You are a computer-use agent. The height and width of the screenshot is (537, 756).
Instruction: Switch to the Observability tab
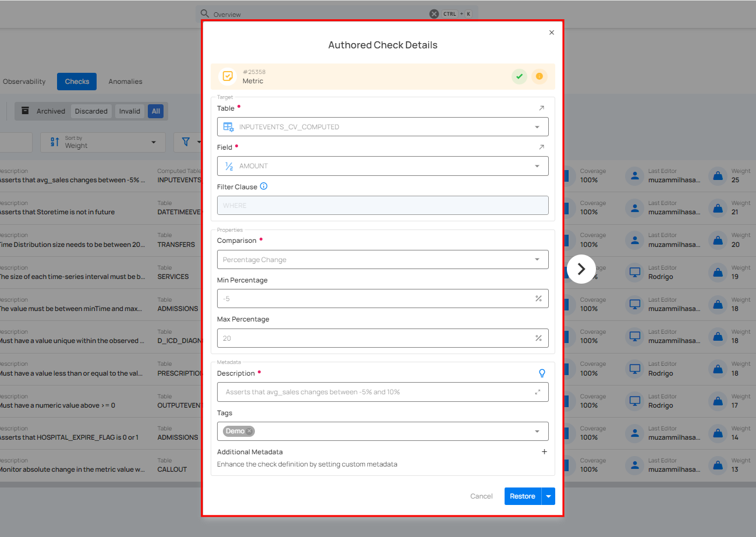[x=24, y=82]
